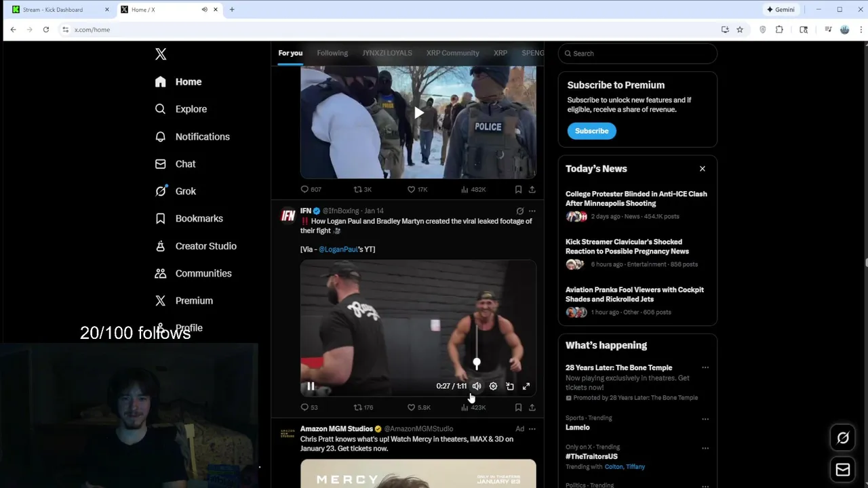Image resolution: width=868 pixels, height=488 pixels.
Task: Open options for the #TheTraitorsUS trend
Action: point(705,448)
